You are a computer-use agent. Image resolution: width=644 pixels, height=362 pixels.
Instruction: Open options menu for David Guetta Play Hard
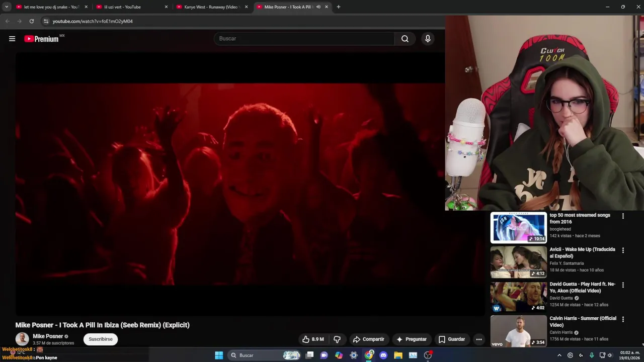click(623, 285)
